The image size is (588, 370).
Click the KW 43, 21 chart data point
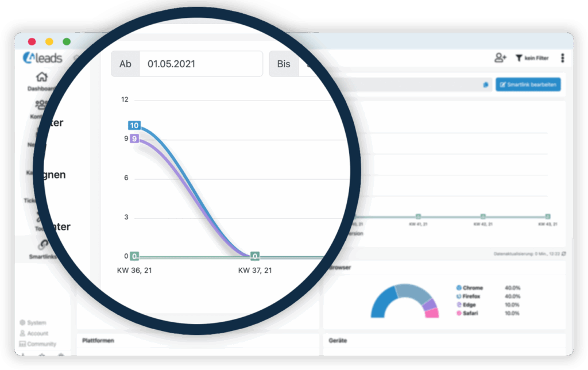tap(548, 217)
